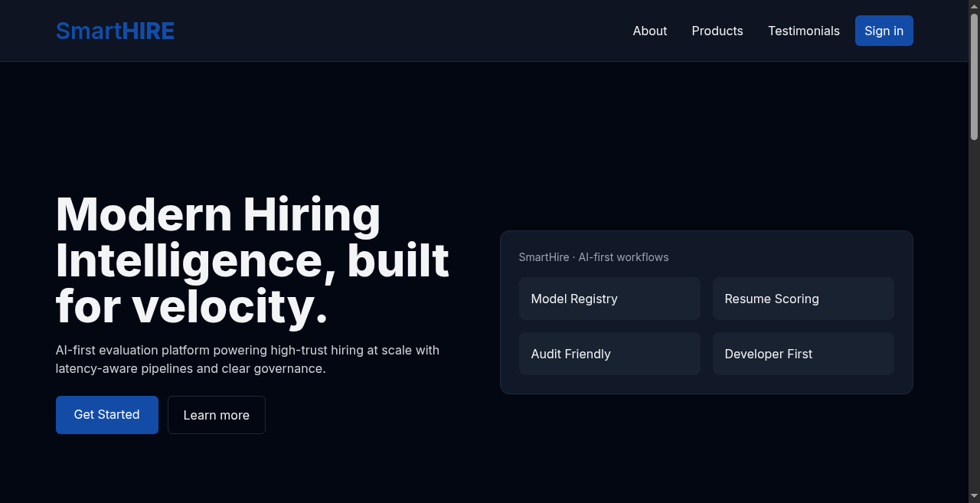This screenshot has height=503, width=980.
Task: Open the Testimonials nav link
Action: tap(804, 31)
